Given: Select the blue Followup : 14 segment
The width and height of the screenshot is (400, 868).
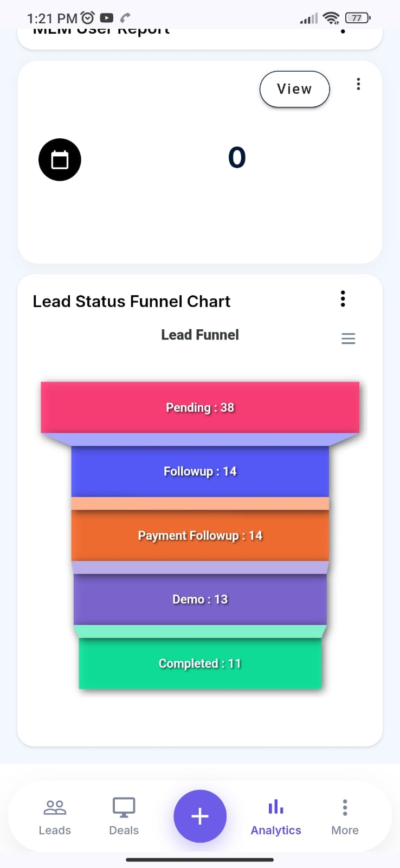Looking at the screenshot, I should tap(200, 471).
